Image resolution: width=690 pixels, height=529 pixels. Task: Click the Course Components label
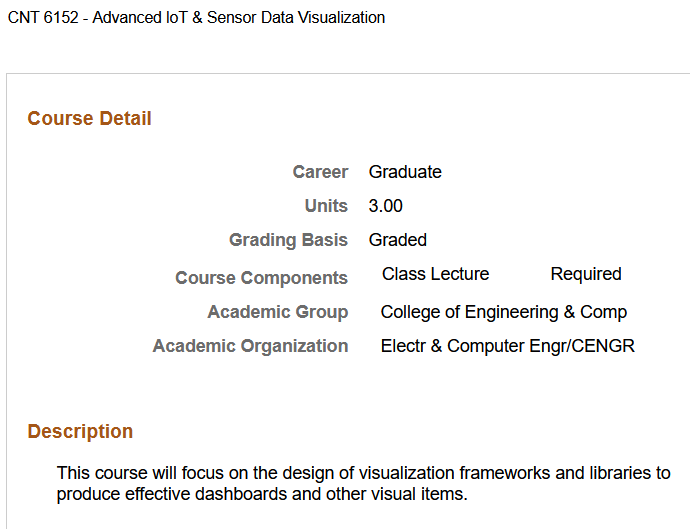[x=261, y=278]
